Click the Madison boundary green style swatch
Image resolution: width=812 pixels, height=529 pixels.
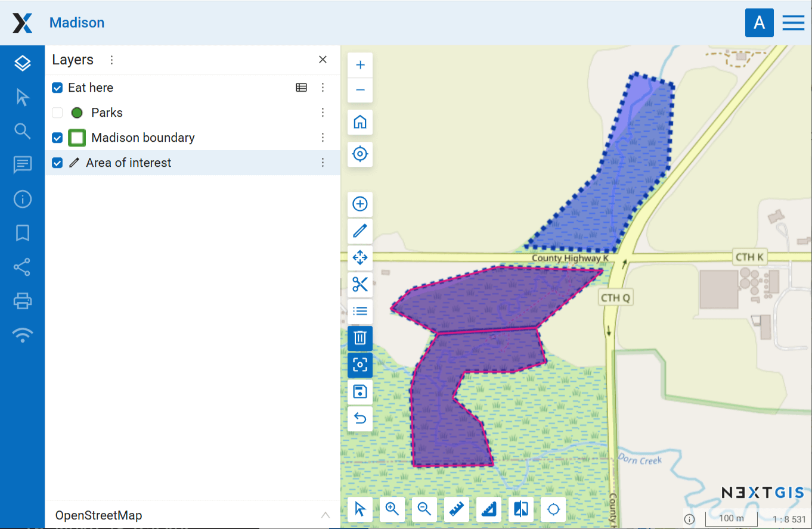point(77,138)
